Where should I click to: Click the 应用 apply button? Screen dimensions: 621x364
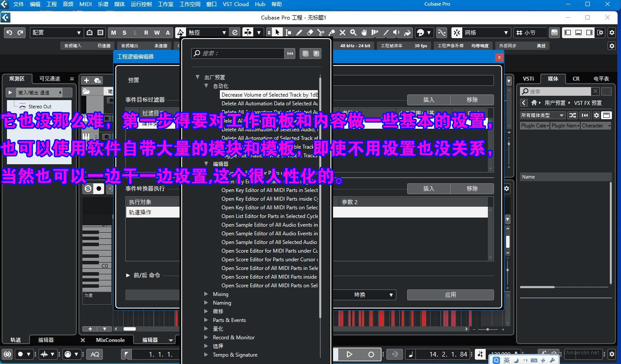pos(450,295)
